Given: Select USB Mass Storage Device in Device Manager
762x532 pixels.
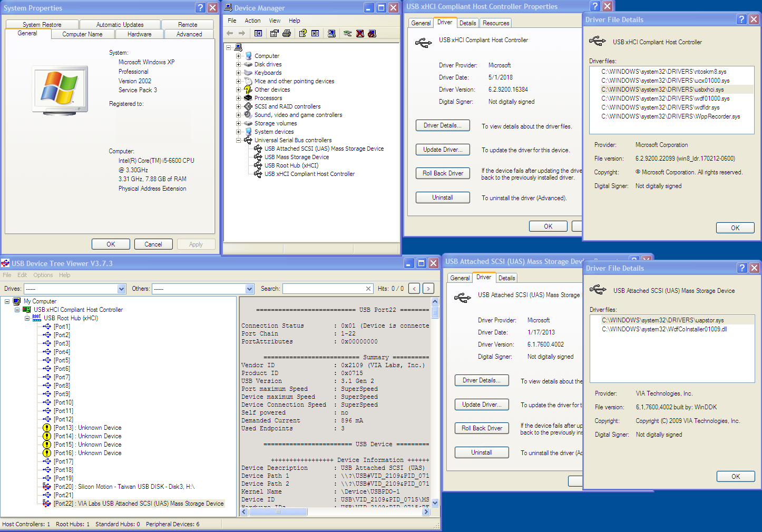Looking at the screenshot, I should [x=297, y=157].
